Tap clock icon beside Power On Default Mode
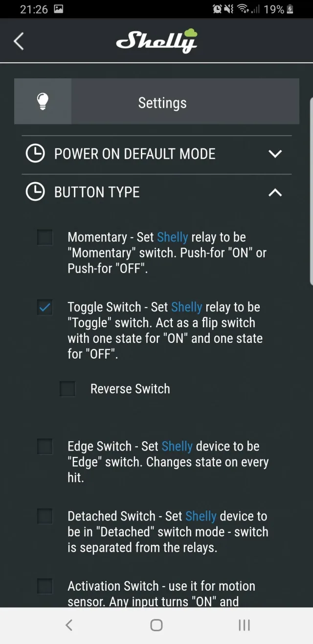Viewport: 313px width, 644px height. (35, 154)
